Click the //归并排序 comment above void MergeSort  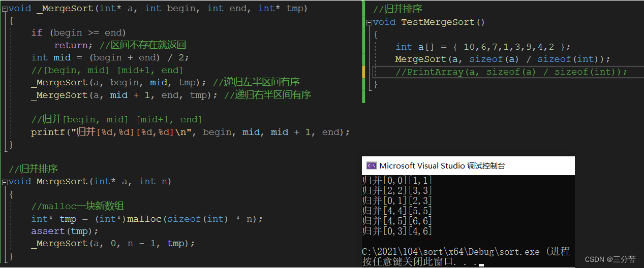33,169
